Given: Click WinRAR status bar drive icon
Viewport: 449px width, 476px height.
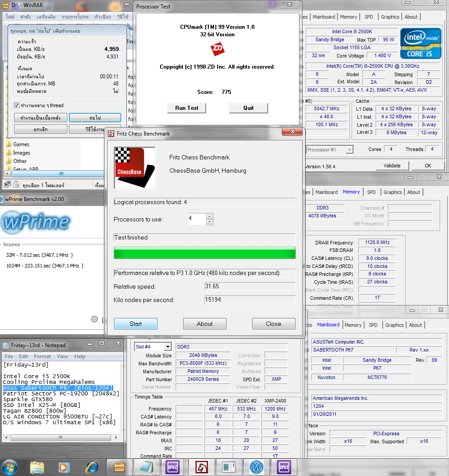Looking at the screenshot, I should 8,184.
